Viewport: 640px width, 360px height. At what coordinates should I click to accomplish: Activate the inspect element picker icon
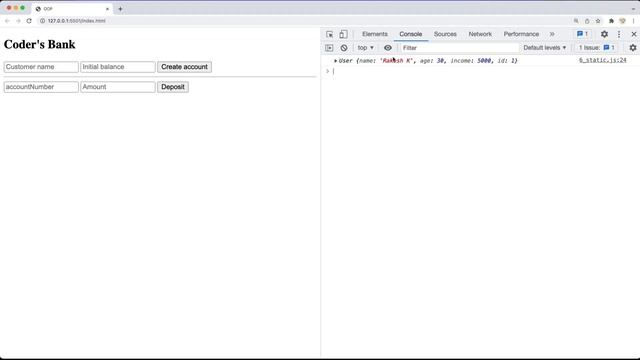tap(329, 34)
